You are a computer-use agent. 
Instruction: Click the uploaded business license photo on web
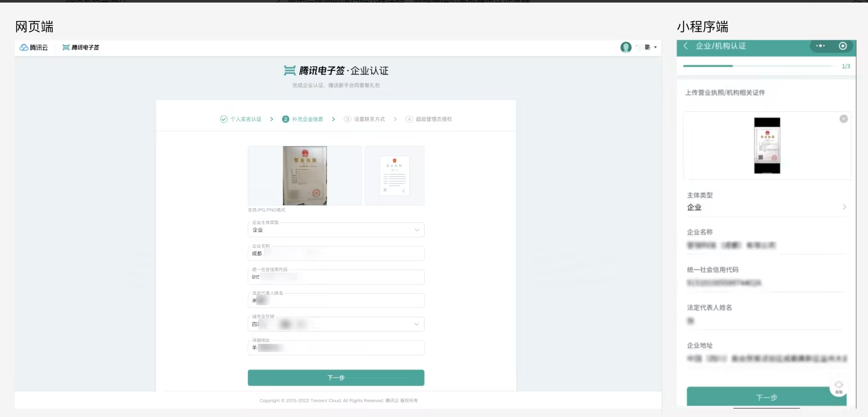coord(305,175)
